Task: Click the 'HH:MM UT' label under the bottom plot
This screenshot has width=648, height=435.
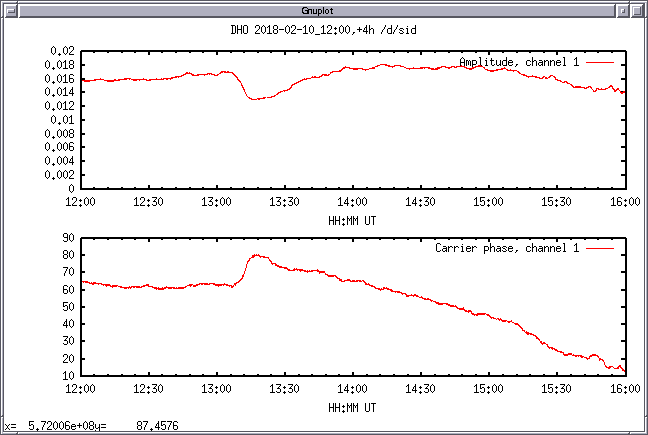Action: [352, 408]
